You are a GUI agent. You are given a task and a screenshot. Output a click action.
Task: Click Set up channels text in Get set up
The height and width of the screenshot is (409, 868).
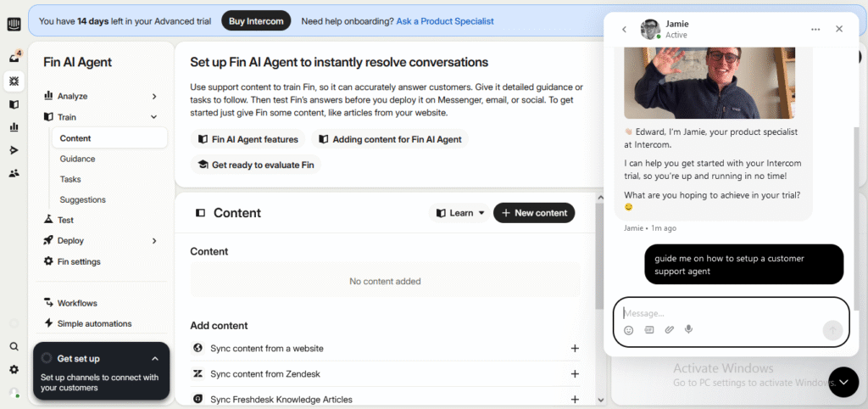100,383
